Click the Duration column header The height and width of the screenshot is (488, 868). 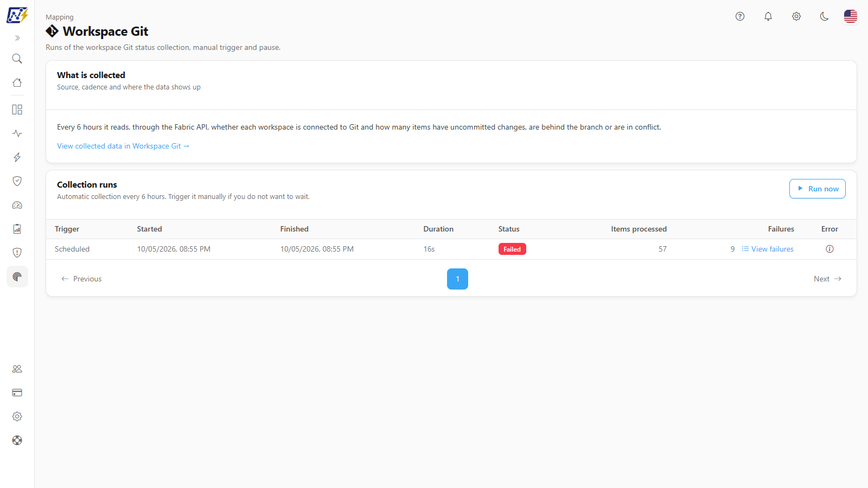click(x=438, y=229)
